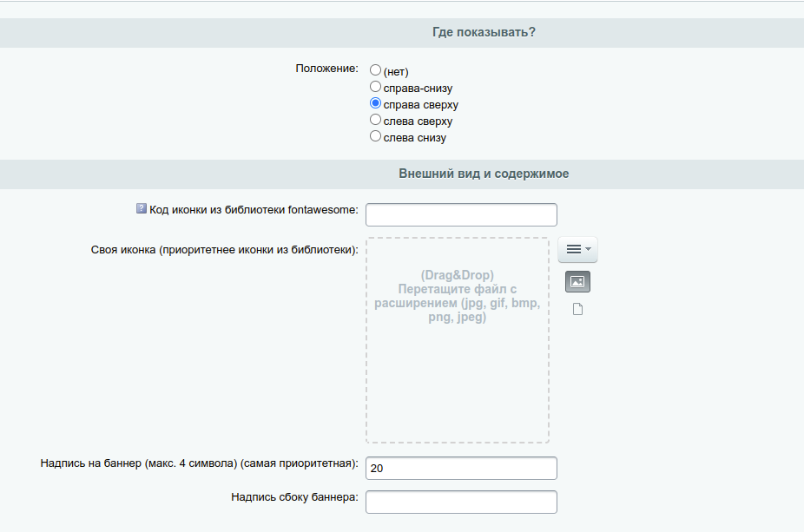Select "справа-снизу" position option
Image resolution: width=804 pixels, height=532 pixels.
(x=375, y=87)
